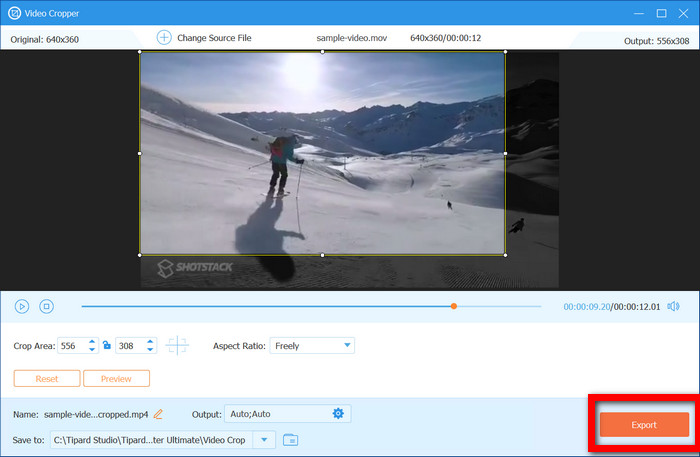700x457 pixels.
Task: Click the Reset button
Action: click(x=47, y=378)
